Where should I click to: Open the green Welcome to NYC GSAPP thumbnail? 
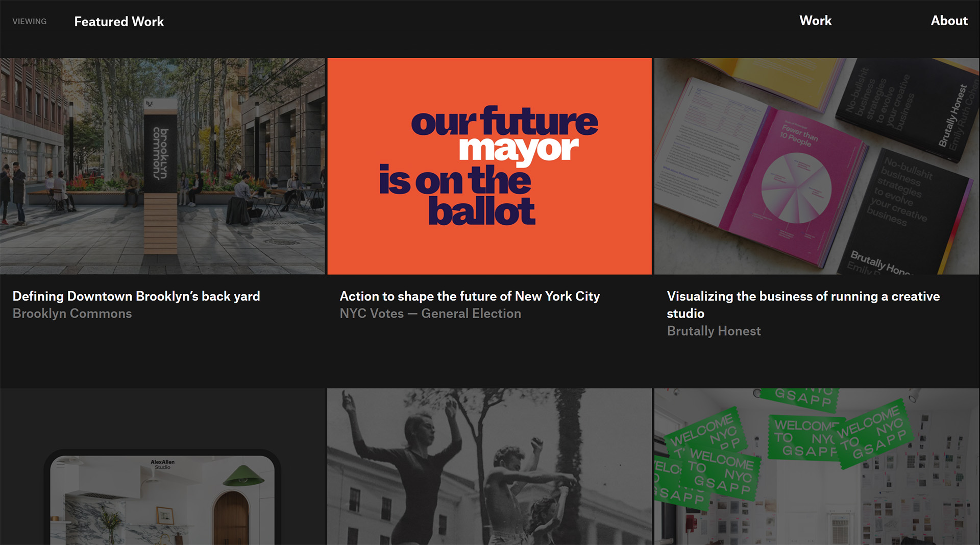pyautogui.click(x=817, y=466)
